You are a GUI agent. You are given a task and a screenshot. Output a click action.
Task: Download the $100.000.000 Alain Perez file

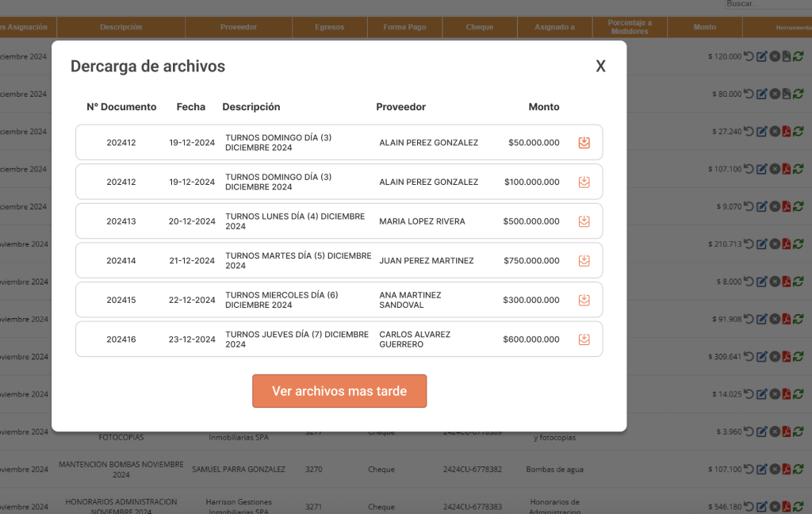tap(584, 182)
